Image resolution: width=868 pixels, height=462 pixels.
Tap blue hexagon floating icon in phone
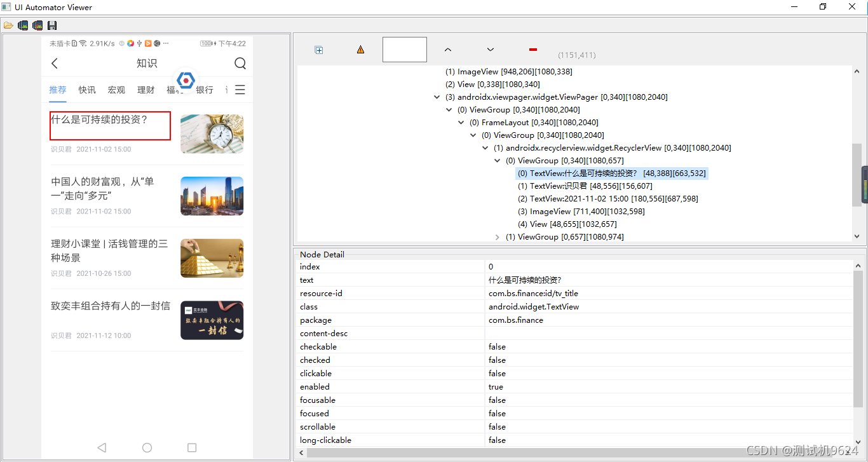(186, 81)
